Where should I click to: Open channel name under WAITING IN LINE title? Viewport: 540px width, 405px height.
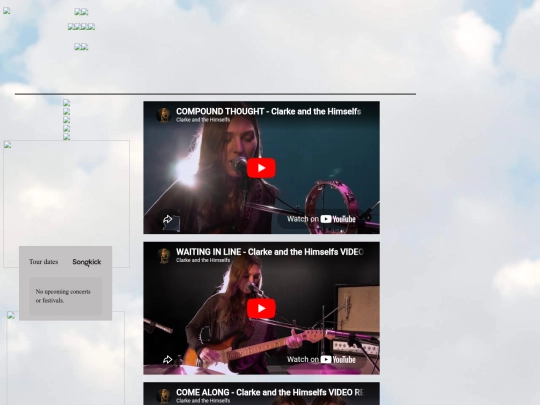click(x=203, y=260)
